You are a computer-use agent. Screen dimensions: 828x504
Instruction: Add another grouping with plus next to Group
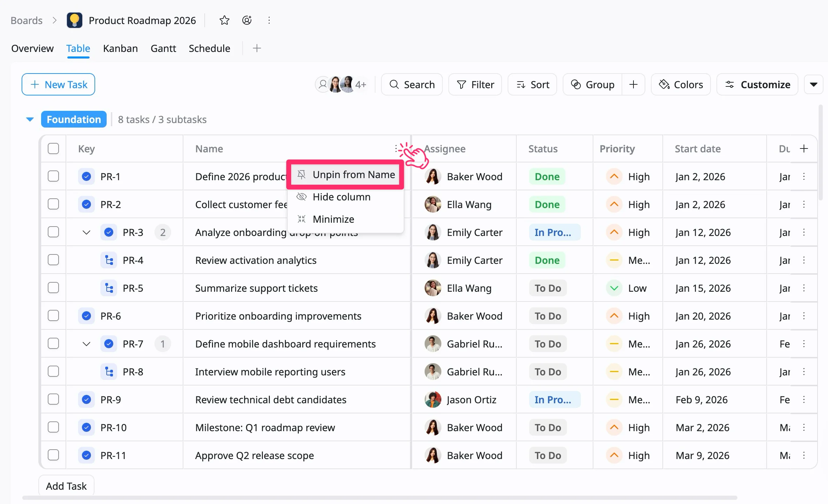[x=633, y=84]
